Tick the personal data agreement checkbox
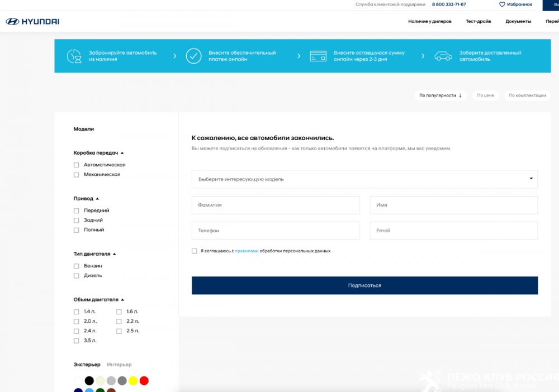The width and height of the screenshot is (559, 392). pos(195,251)
